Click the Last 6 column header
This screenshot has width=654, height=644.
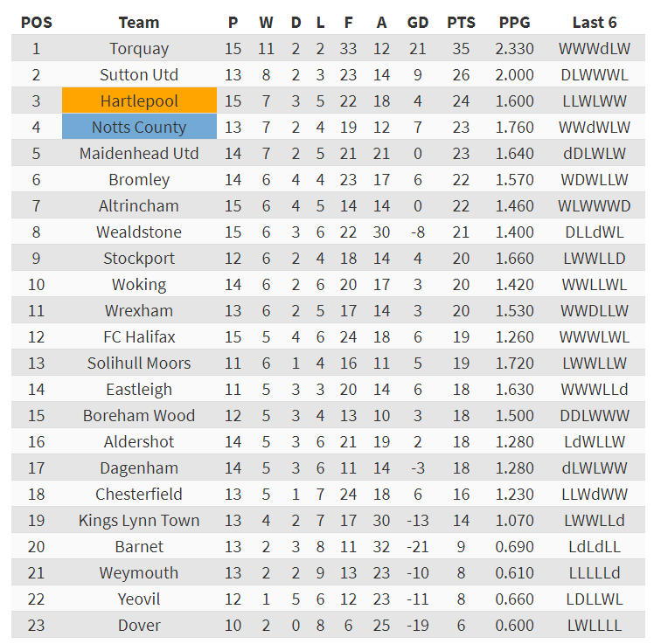click(x=595, y=23)
